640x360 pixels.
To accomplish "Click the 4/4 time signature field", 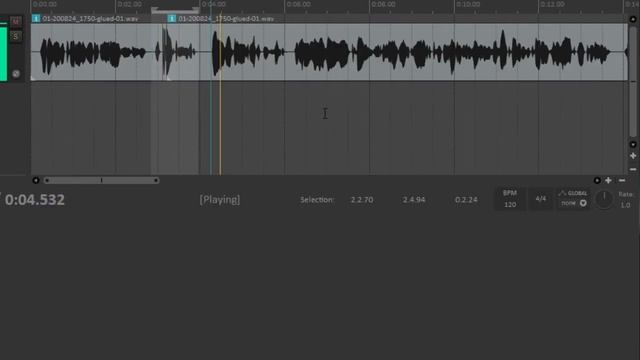I will 541,199.
